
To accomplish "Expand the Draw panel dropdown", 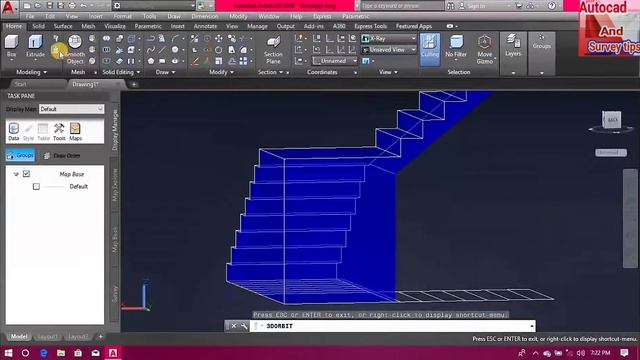I will [x=165, y=72].
